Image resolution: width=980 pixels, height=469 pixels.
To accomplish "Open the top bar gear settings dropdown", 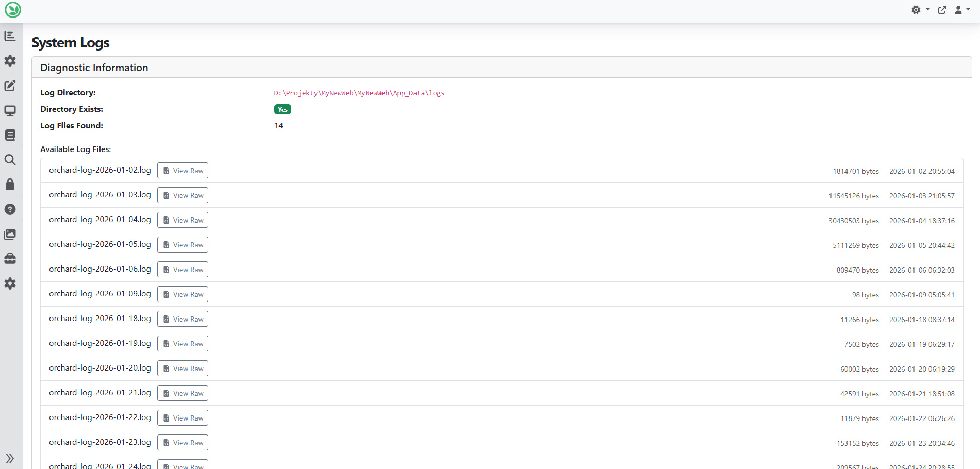I will click(920, 10).
